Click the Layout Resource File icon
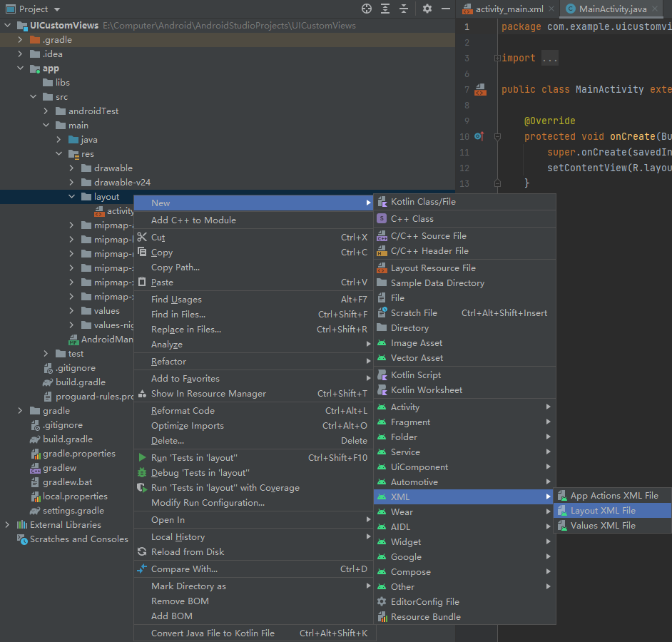Viewport: 672px width, 642px height. tap(382, 268)
